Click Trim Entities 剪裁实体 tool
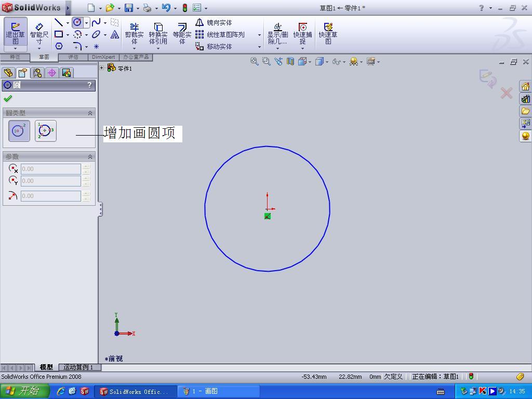 (135, 34)
